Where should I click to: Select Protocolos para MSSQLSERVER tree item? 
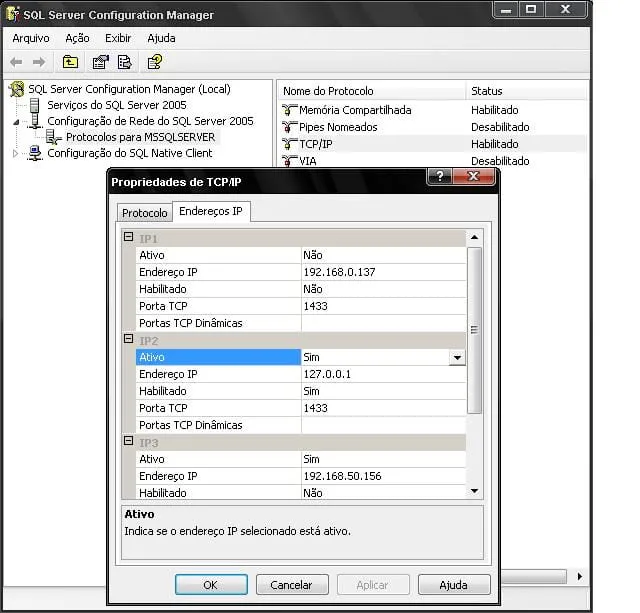click(140, 137)
